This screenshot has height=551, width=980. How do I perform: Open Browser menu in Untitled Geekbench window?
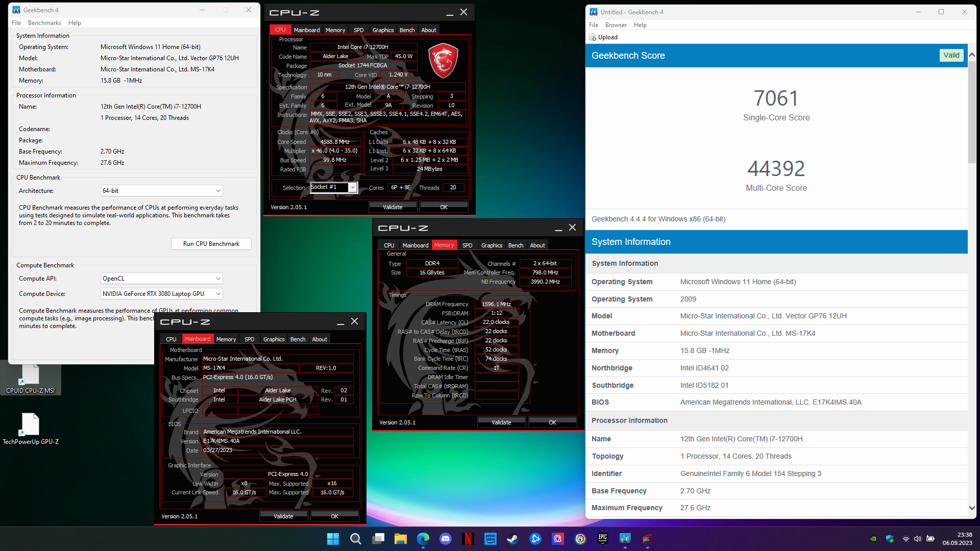[616, 25]
